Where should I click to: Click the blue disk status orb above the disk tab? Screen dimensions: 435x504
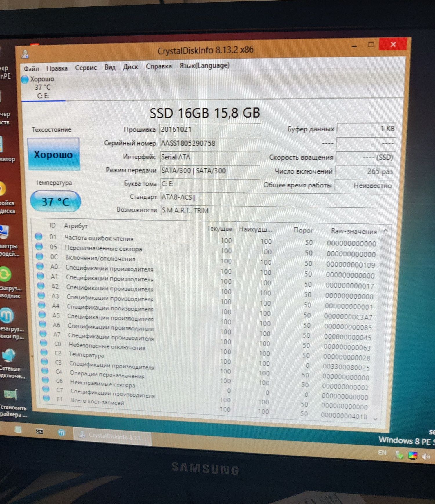(x=25, y=79)
